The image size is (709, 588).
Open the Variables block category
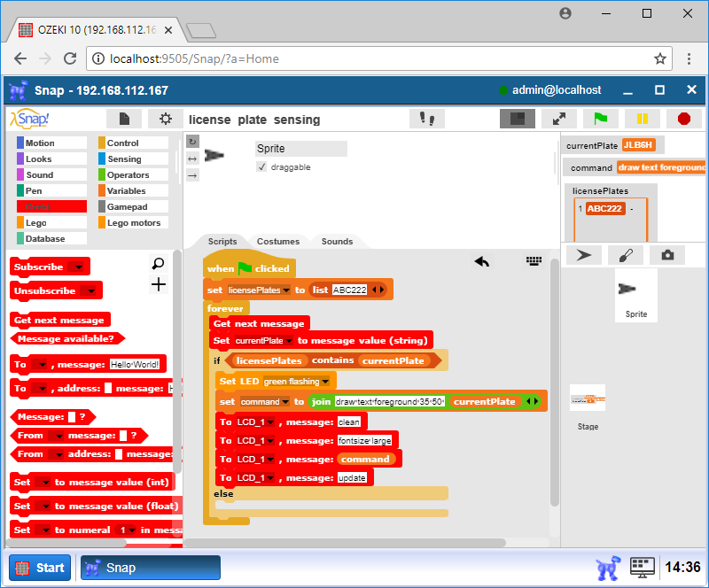(x=134, y=190)
